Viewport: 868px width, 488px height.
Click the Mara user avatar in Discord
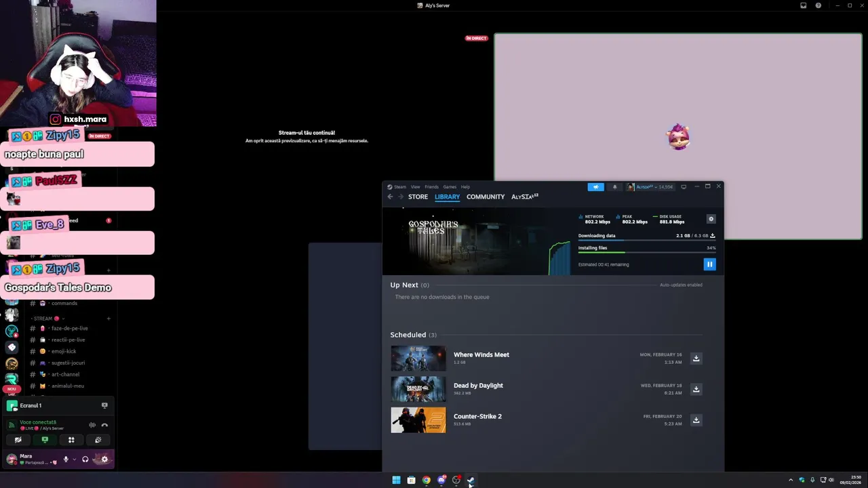(12, 459)
